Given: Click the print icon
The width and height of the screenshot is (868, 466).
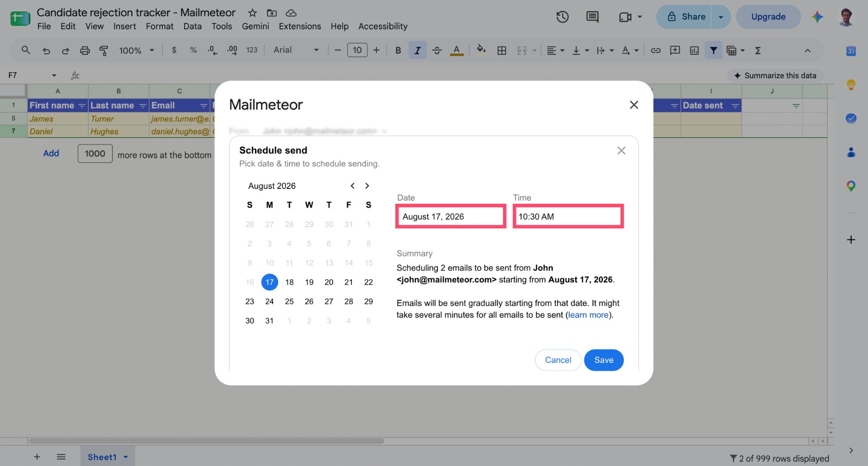Looking at the screenshot, I should [x=85, y=50].
